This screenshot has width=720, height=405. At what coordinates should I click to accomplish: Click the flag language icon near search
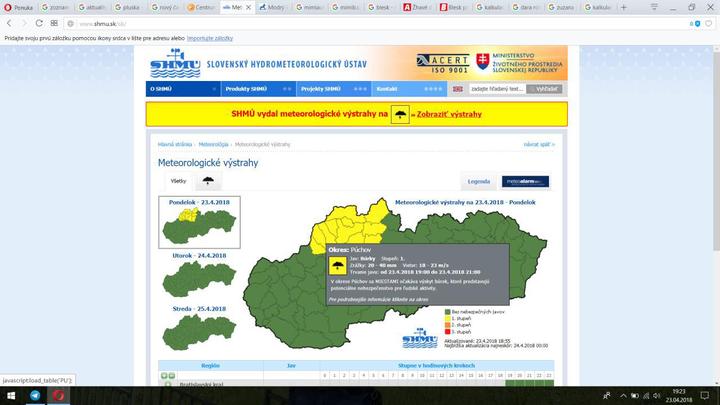[x=459, y=88]
